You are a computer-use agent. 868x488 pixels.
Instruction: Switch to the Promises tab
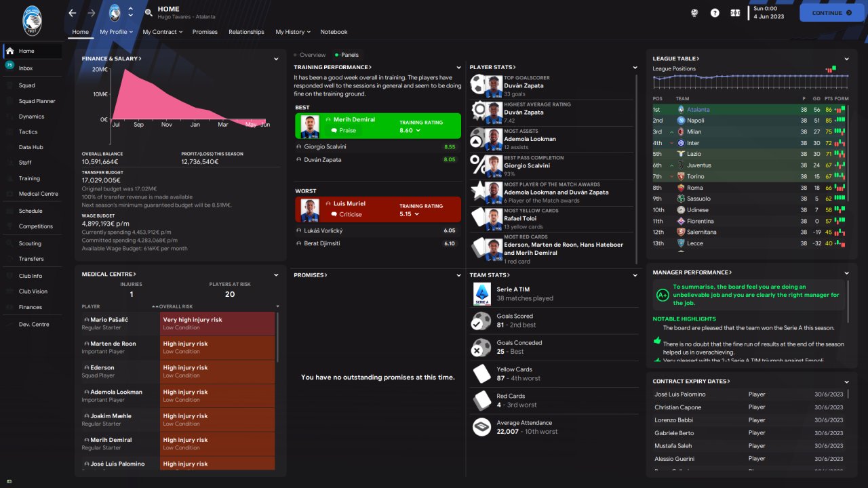pyautogui.click(x=205, y=32)
